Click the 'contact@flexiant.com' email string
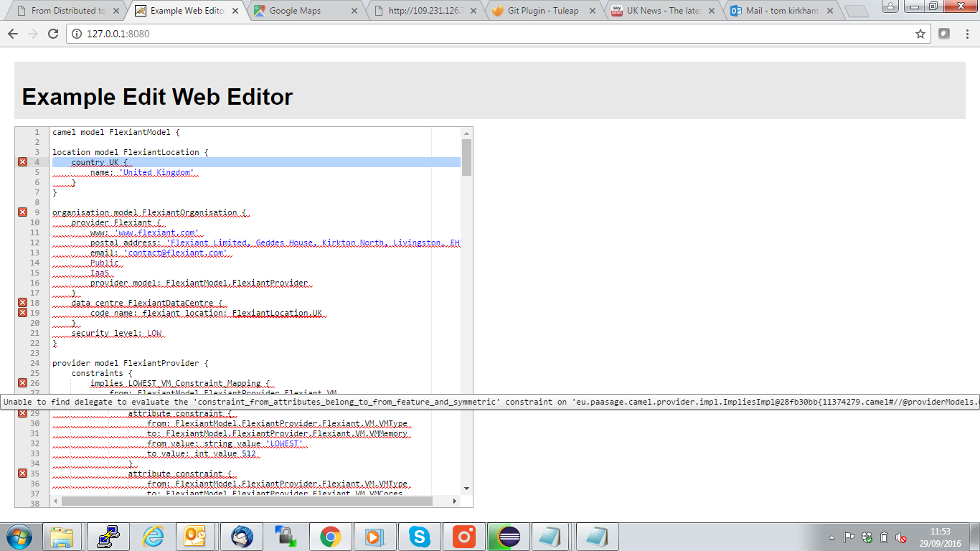The width and height of the screenshot is (980, 551). [176, 253]
